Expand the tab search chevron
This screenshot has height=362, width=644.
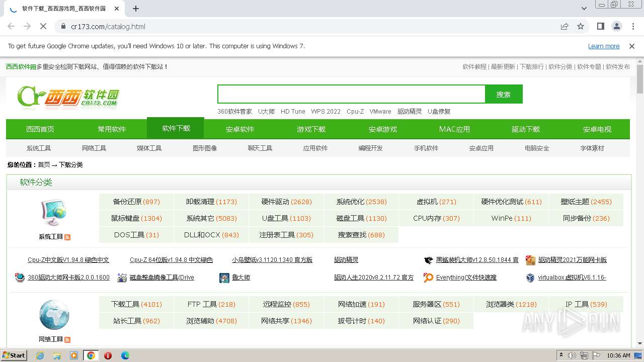(x=584, y=9)
